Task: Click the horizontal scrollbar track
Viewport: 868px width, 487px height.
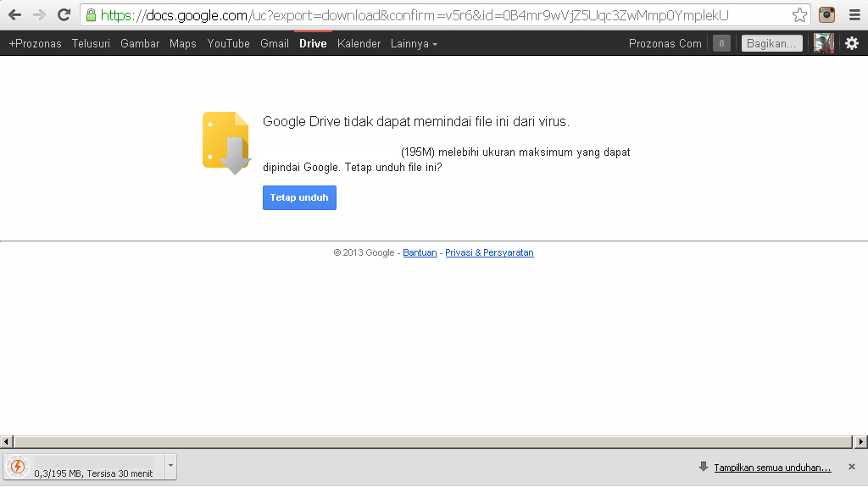Action: pos(433,441)
